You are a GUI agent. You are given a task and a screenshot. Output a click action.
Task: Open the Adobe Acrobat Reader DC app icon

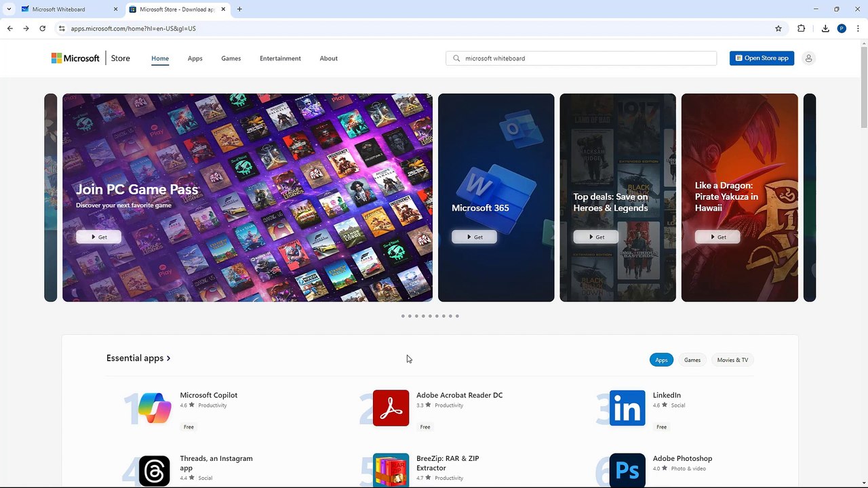[x=391, y=408]
